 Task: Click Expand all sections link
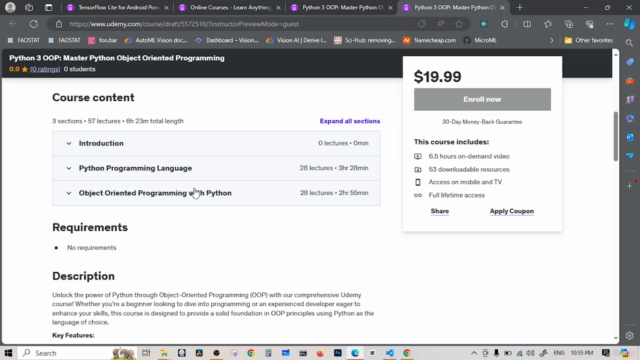point(350,121)
